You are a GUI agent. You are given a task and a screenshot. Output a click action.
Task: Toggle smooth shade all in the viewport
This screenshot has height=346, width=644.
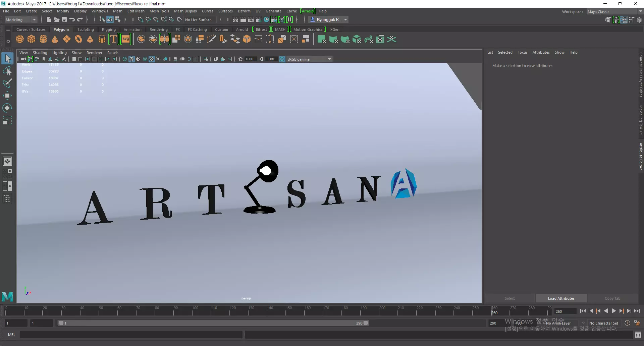131,59
